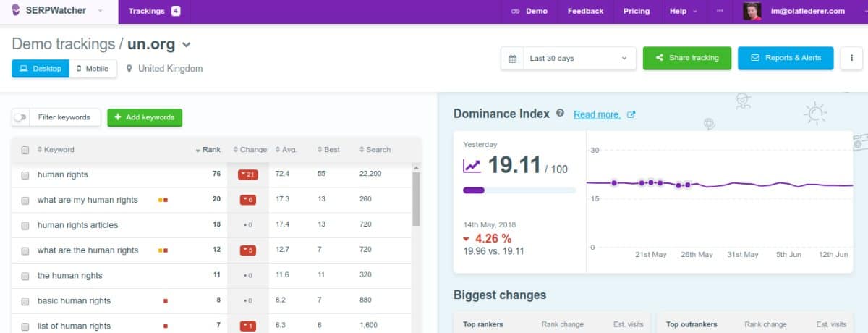The height and width of the screenshot is (333, 868).
Task: Check the 'human rights' keyword checkbox
Action: point(25,175)
